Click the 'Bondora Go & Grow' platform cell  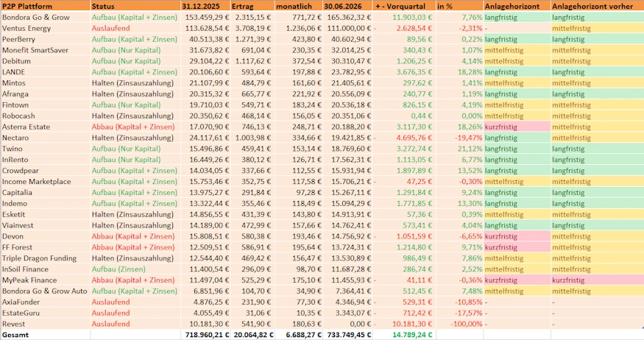click(x=45, y=17)
